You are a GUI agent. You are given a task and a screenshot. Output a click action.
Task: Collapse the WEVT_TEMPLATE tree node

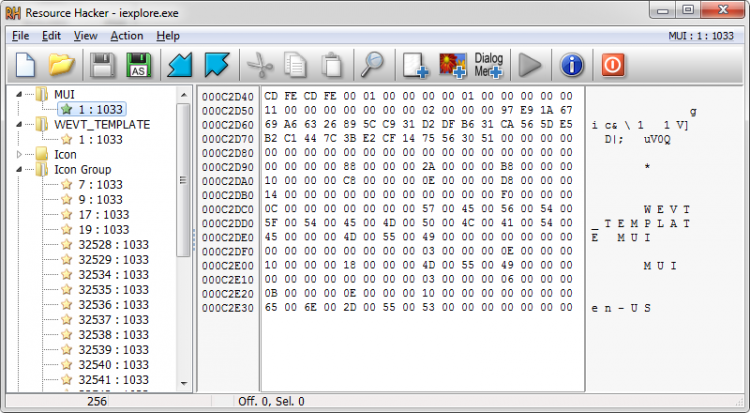19,124
